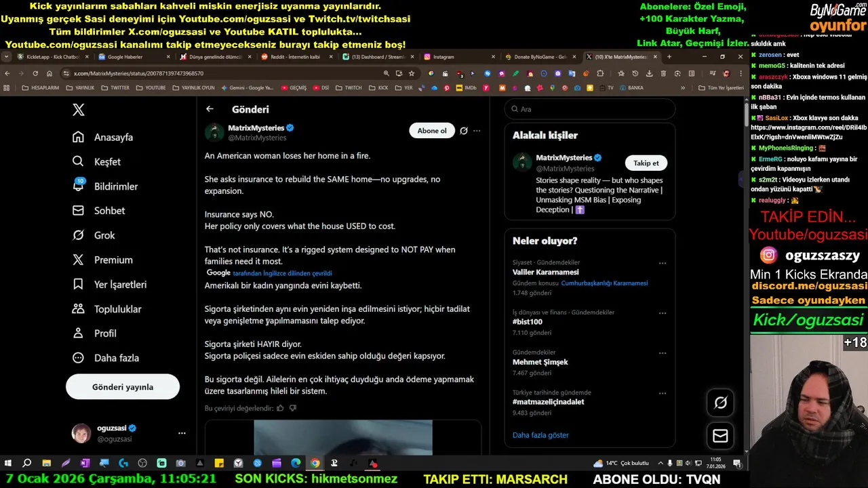This screenshot has width=868, height=488.
Task: Open Keşfet search page in sidebar
Action: (x=97, y=161)
